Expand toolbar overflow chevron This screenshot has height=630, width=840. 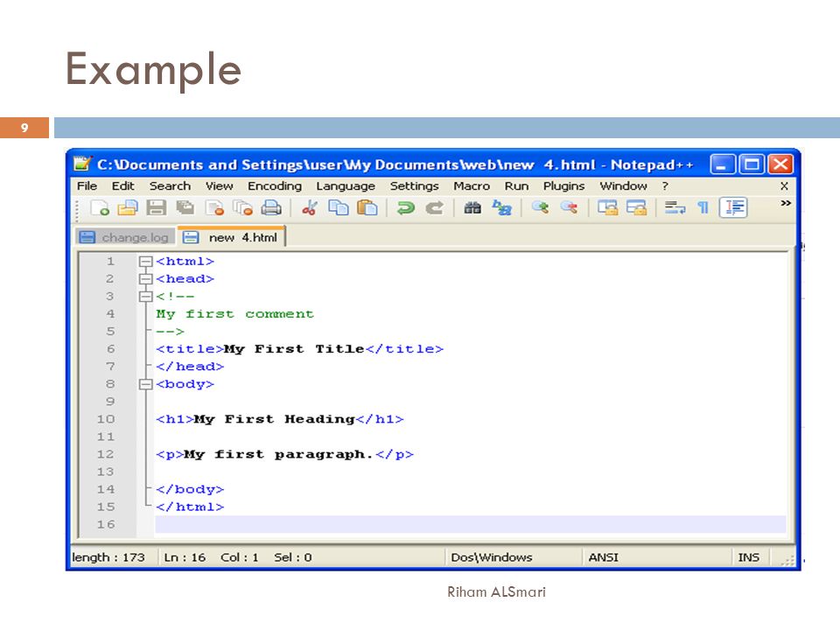click(x=786, y=203)
